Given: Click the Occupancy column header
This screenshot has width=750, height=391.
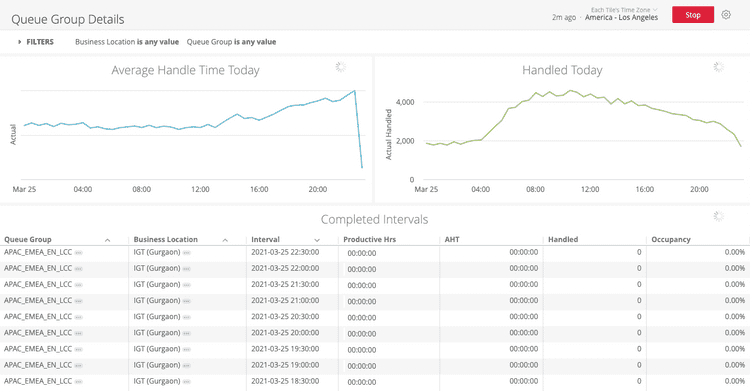Looking at the screenshot, I should coord(671,239).
